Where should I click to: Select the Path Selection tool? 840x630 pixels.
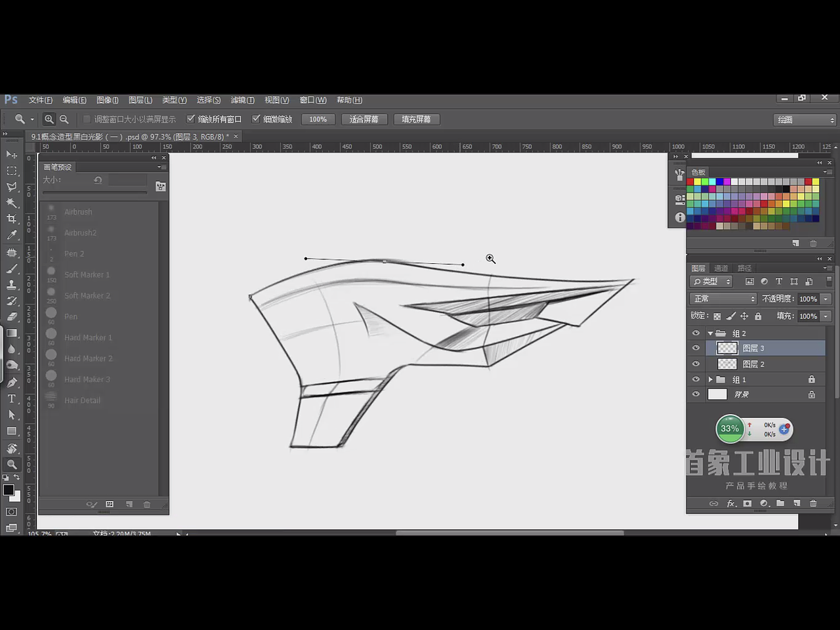pyautogui.click(x=12, y=415)
